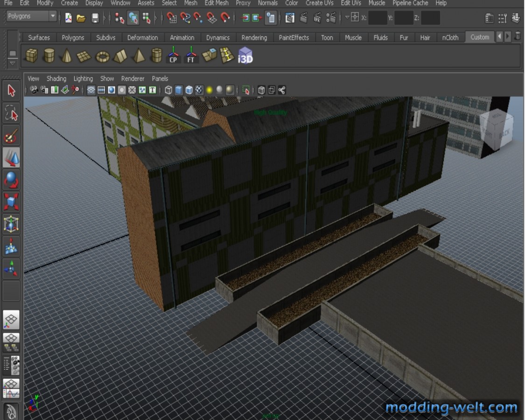525x420 pixels.
Task: Click the Y coordinate input field
Action: tap(404, 18)
